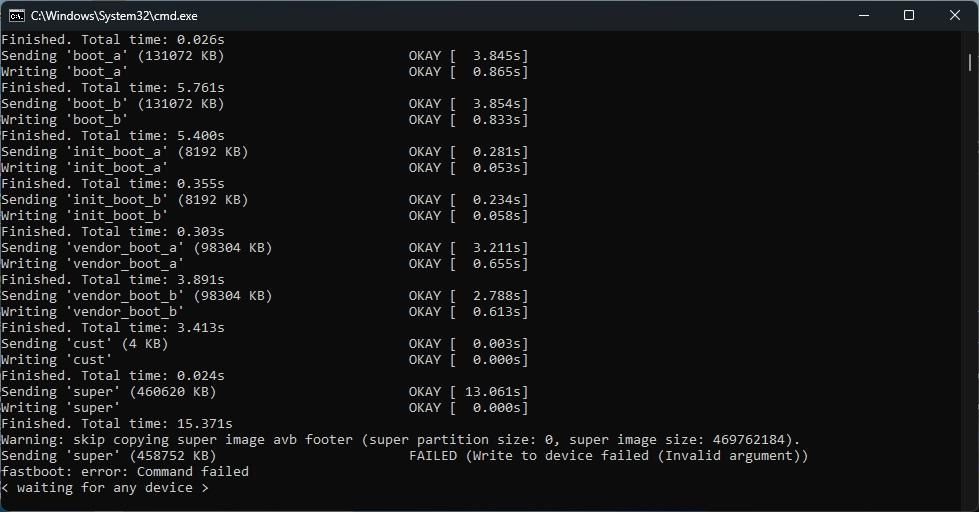Close the cmd.exe window
The height and width of the screenshot is (512, 979).
[955, 15]
